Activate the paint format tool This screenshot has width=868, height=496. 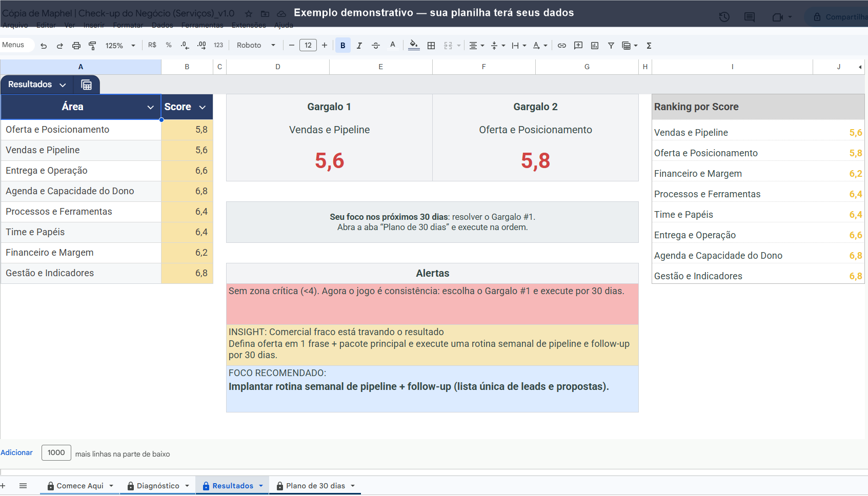(92, 46)
